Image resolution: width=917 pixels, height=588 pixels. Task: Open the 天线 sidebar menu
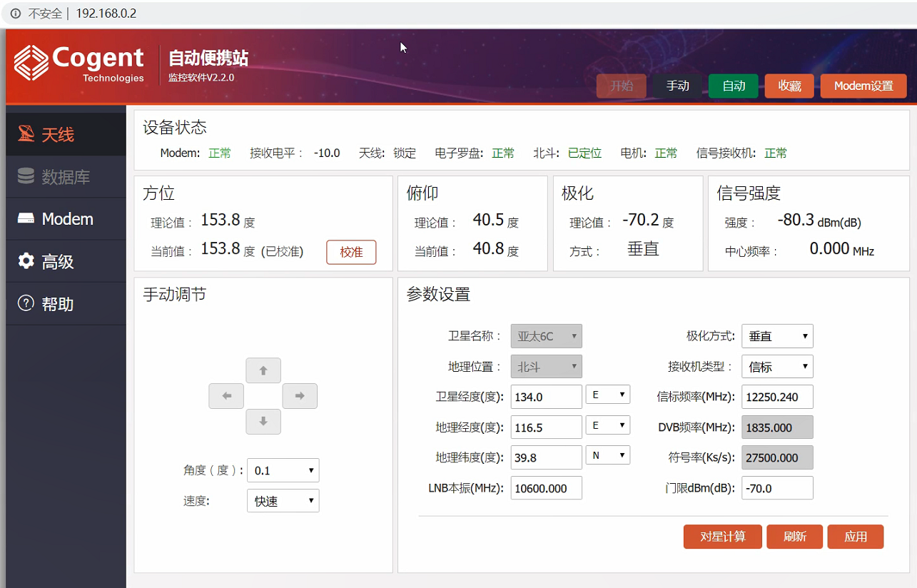click(66, 134)
